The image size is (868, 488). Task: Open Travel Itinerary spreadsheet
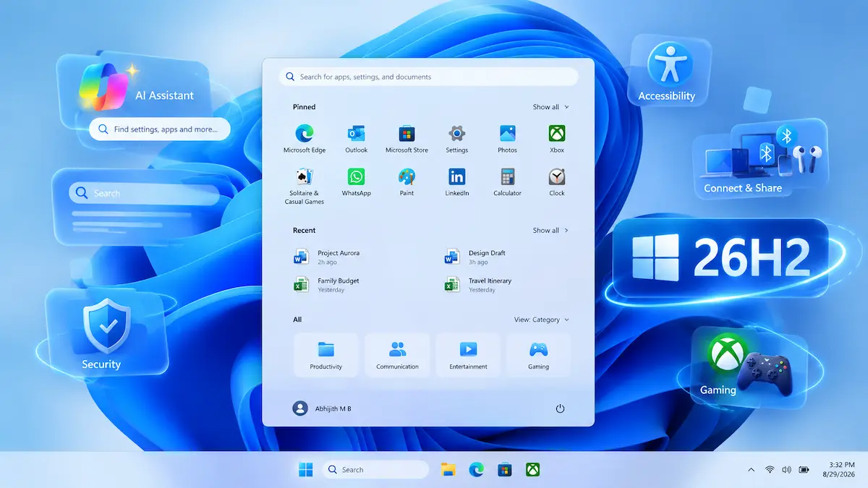pyautogui.click(x=478, y=285)
